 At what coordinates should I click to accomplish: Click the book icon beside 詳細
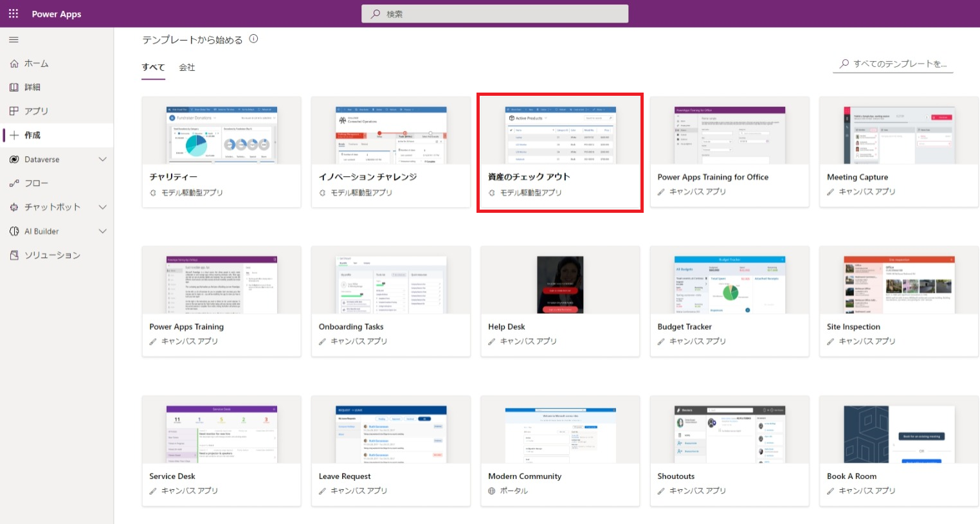tap(14, 87)
